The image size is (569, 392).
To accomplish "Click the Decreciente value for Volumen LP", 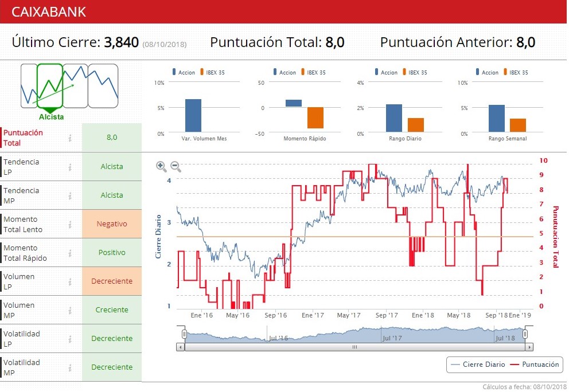I will (x=112, y=281).
